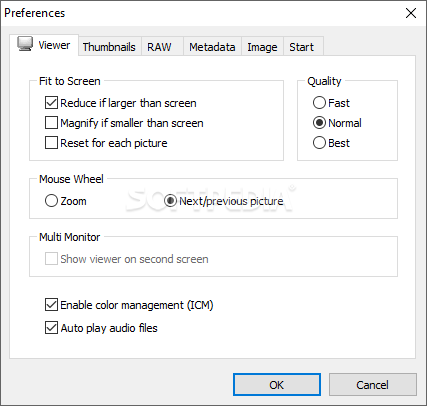The image size is (427, 406).
Task: Go to the Metadata tab
Action: [x=212, y=47]
